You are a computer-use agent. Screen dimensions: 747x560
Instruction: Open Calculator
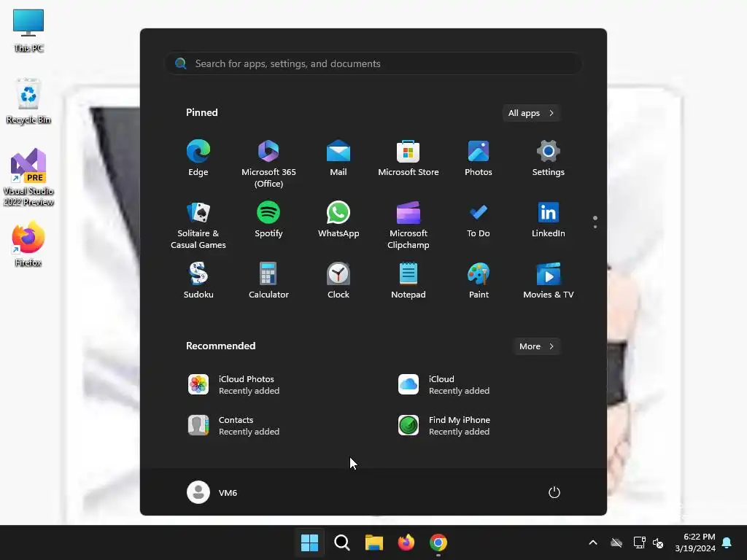tap(268, 281)
